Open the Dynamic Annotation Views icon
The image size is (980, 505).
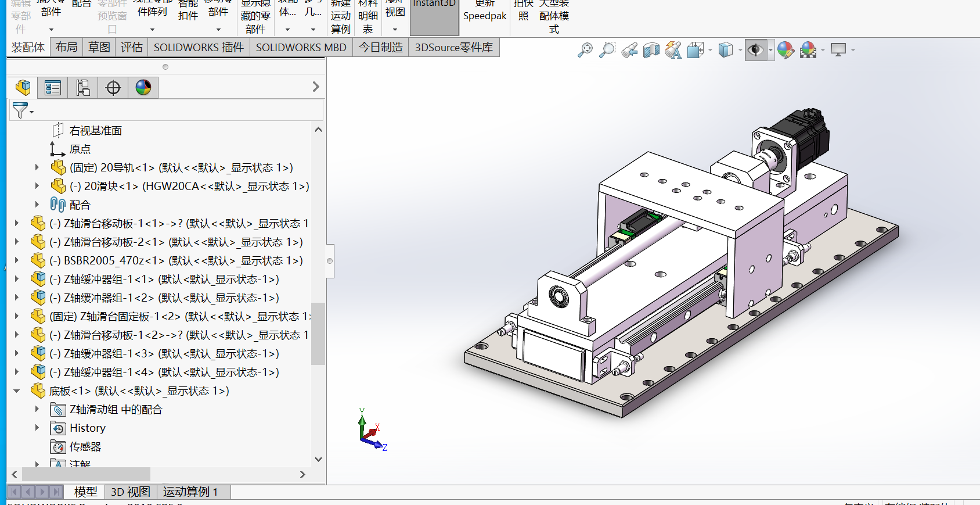pos(673,50)
